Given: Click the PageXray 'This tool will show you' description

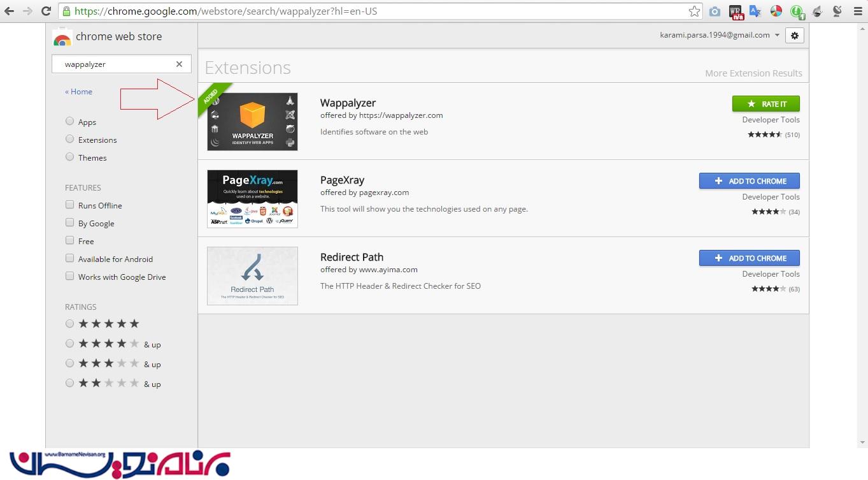Looking at the screenshot, I should [x=424, y=209].
